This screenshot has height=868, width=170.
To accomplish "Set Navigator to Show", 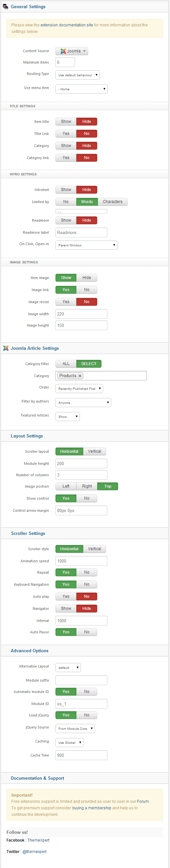I will [x=66, y=609].
